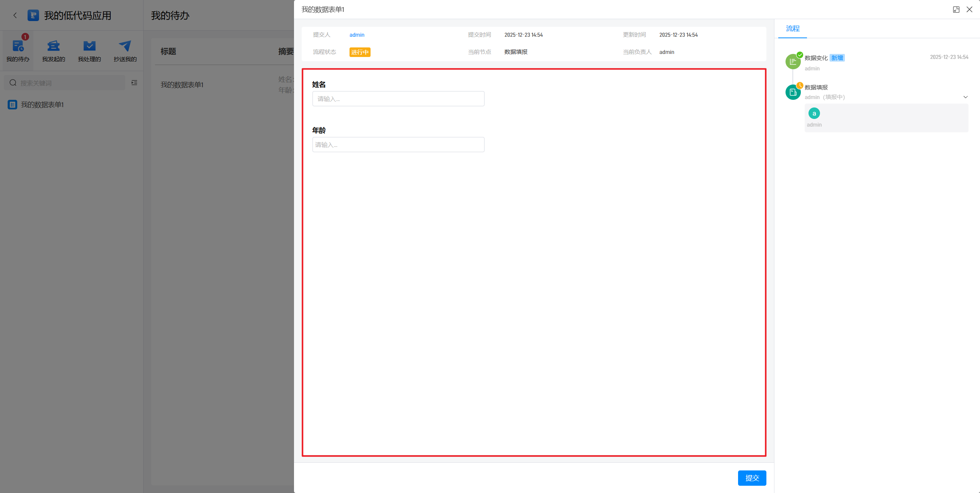Click the 数据变化 flow node icon
Screen dimensions: 980x493
click(x=793, y=62)
